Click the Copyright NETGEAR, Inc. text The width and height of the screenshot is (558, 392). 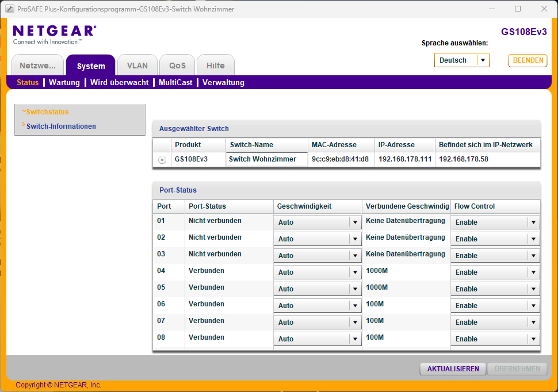click(x=58, y=385)
